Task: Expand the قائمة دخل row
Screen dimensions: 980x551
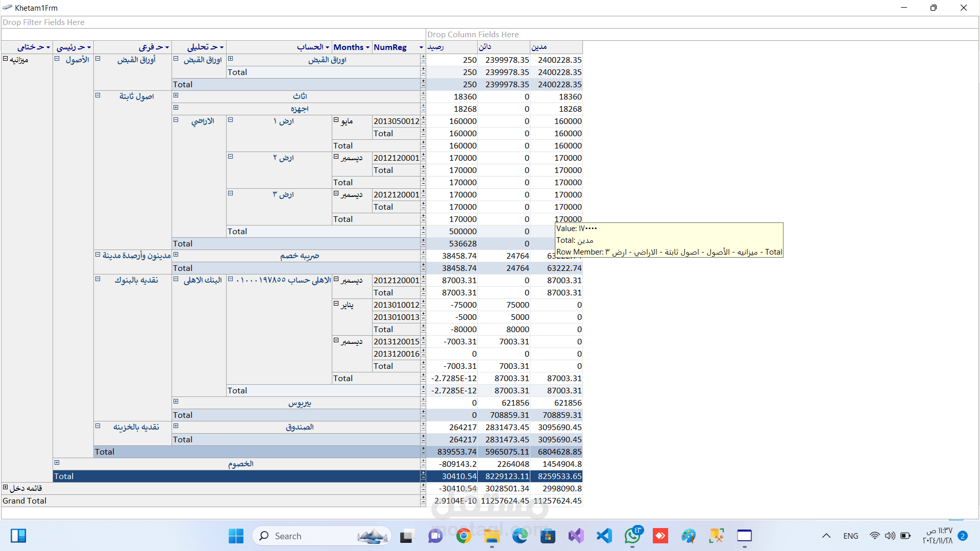Action: [6, 487]
